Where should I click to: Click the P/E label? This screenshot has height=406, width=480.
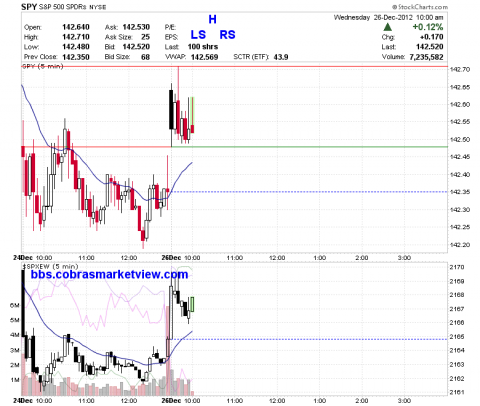(170, 27)
